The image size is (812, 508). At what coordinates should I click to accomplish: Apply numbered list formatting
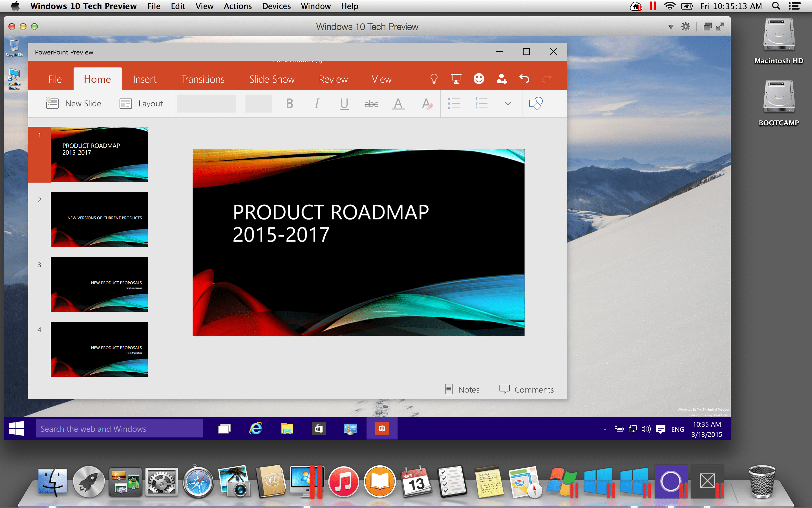(481, 104)
